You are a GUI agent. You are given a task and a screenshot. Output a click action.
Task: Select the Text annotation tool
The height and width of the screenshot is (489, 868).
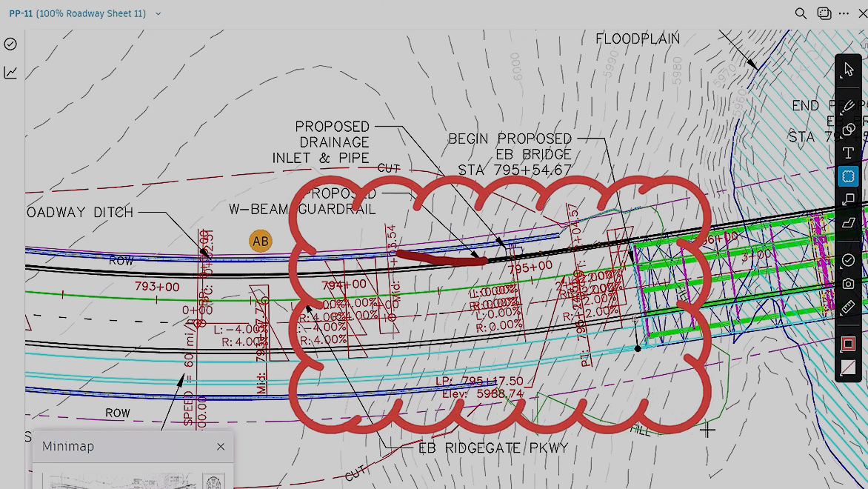point(849,152)
